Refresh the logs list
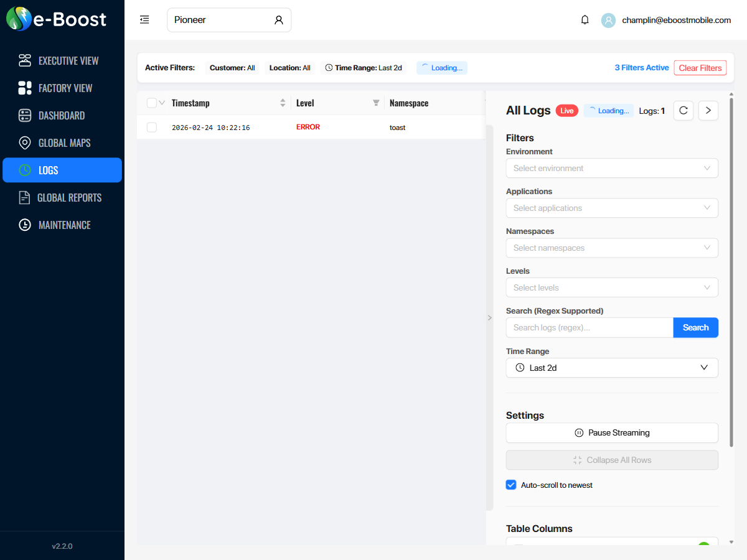The height and width of the screenshot is (560, 747). pos(683,110)
